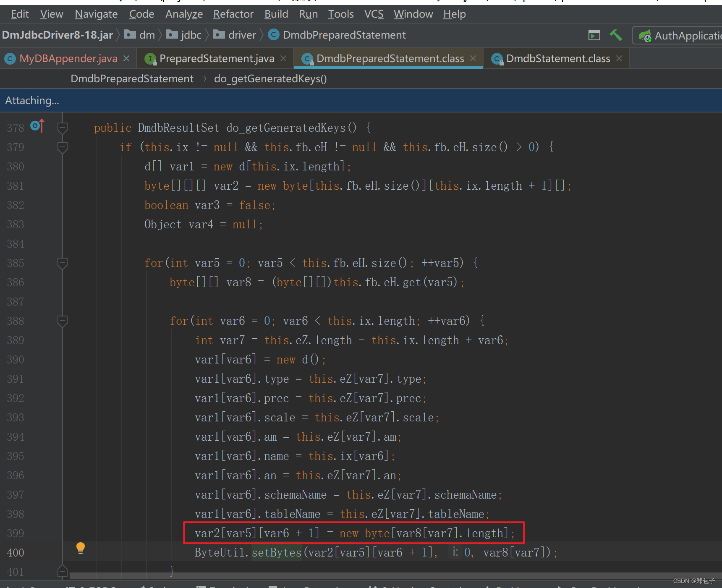Collapse inner for-loop fold marker at line 388
This screenshot has width=722, height=588.
pyautogui.click(x=63, y=321)
